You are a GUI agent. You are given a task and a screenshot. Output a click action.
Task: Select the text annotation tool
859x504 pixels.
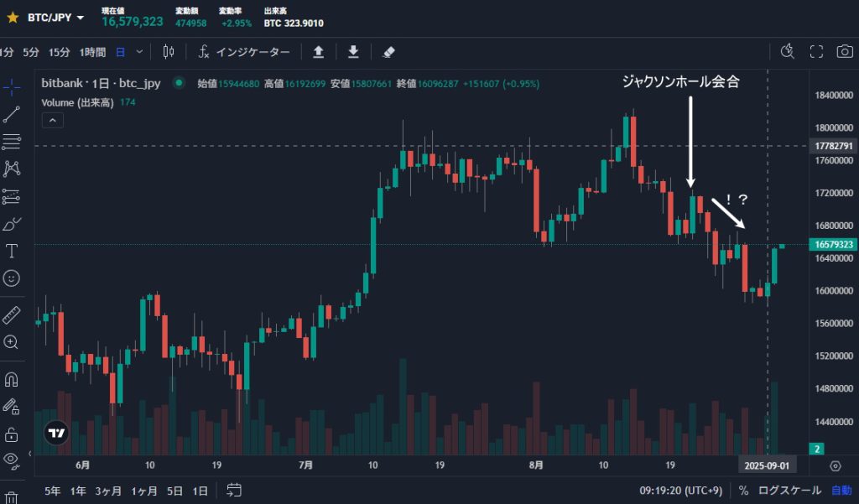coord(12,251)
